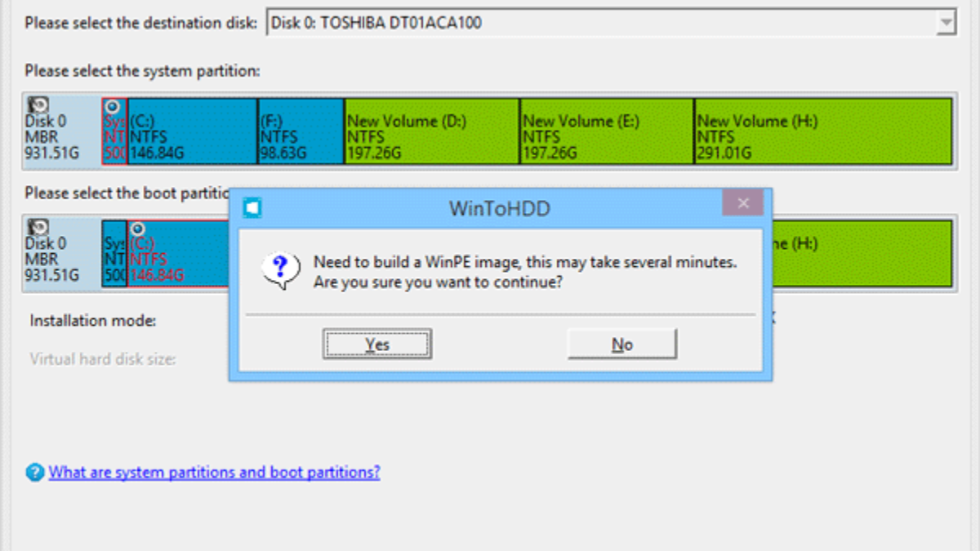Image resolution: width=980 pixels, height=551 pixels.
Task: Select New Volume (H:) in boot partition row
Action: pyautogui.click(x=862, y=254)
